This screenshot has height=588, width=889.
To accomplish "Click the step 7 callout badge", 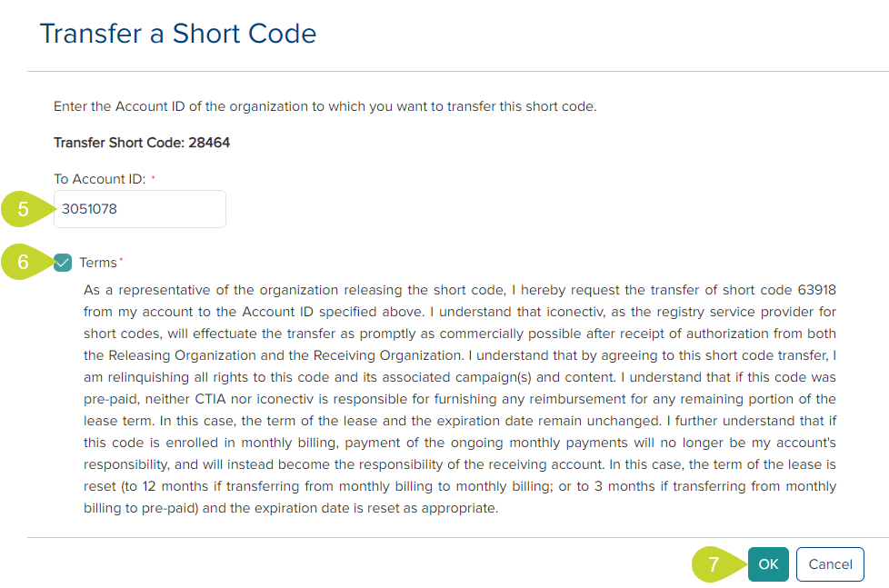I will (x=714, y=564).
